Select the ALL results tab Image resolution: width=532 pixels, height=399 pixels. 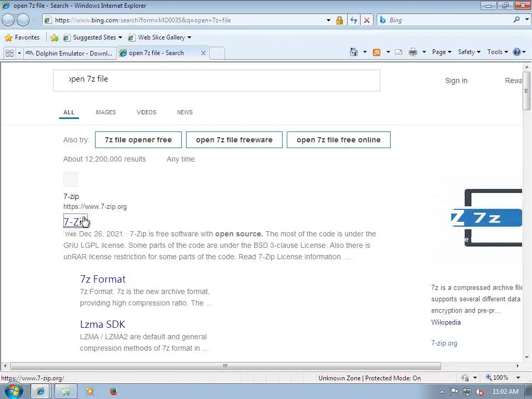click(69, 112)
